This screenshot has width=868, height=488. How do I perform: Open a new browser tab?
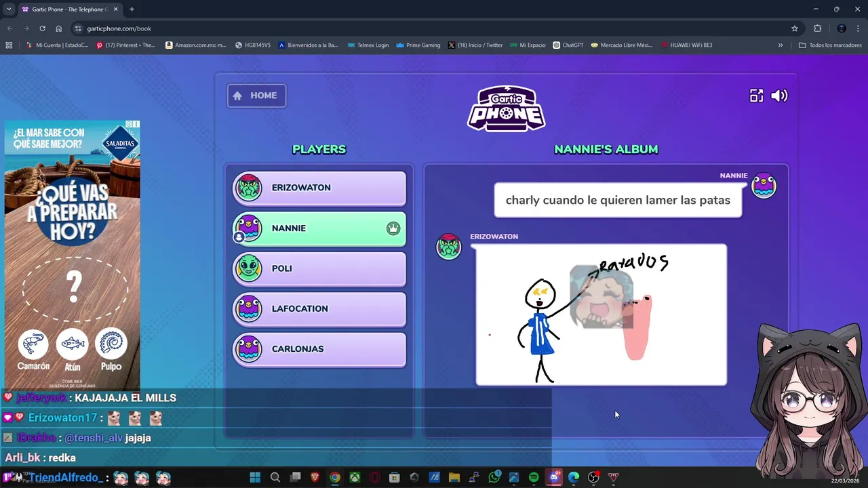[132, 9]
